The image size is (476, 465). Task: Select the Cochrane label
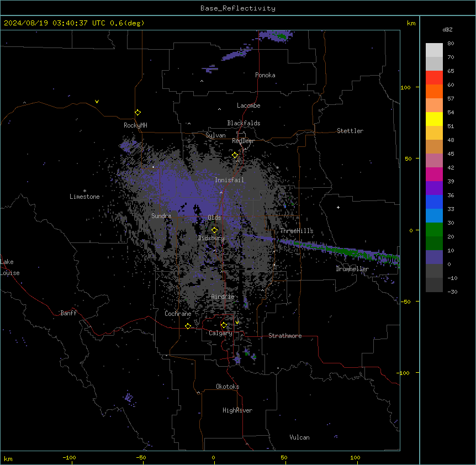coord(178,314)
